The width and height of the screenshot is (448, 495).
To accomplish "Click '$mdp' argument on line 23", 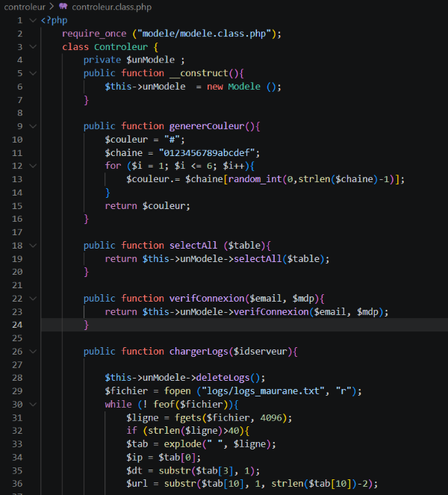I will pyautogui.click(x=367, y=312).
